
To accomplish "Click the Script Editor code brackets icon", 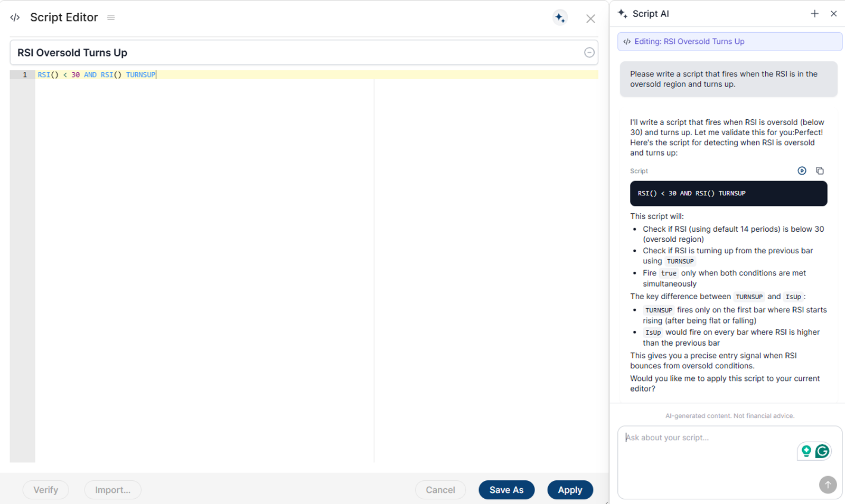I will [15, 17].
